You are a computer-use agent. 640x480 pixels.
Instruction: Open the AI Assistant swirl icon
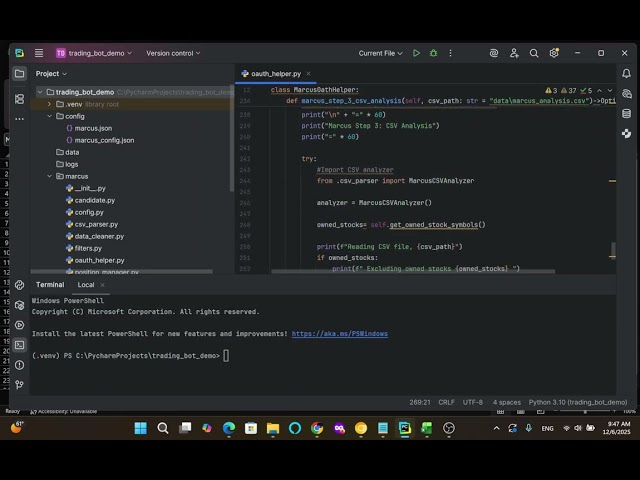(494, 53)
